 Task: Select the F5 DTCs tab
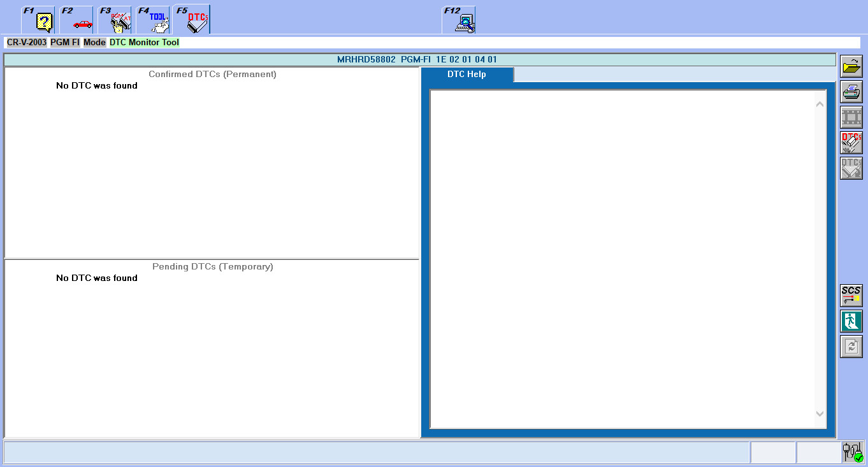(191, 20)
